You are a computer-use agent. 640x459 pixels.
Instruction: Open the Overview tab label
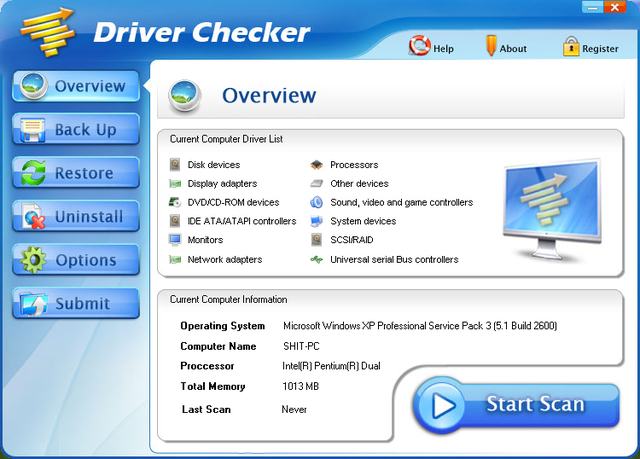tap(90, 86)
